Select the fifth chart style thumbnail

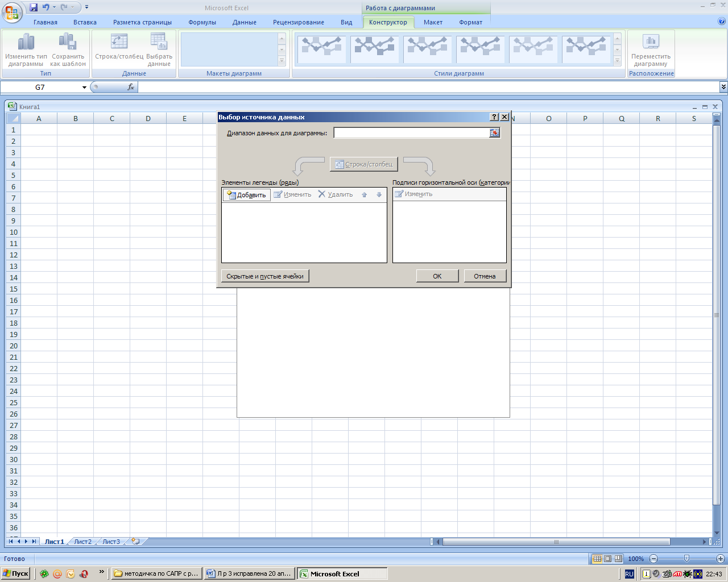[533, 49]
